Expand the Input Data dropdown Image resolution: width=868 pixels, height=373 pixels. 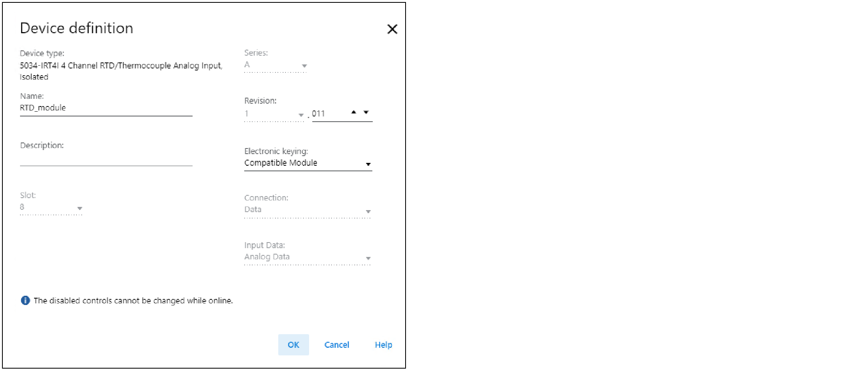(x=368, y=258)
